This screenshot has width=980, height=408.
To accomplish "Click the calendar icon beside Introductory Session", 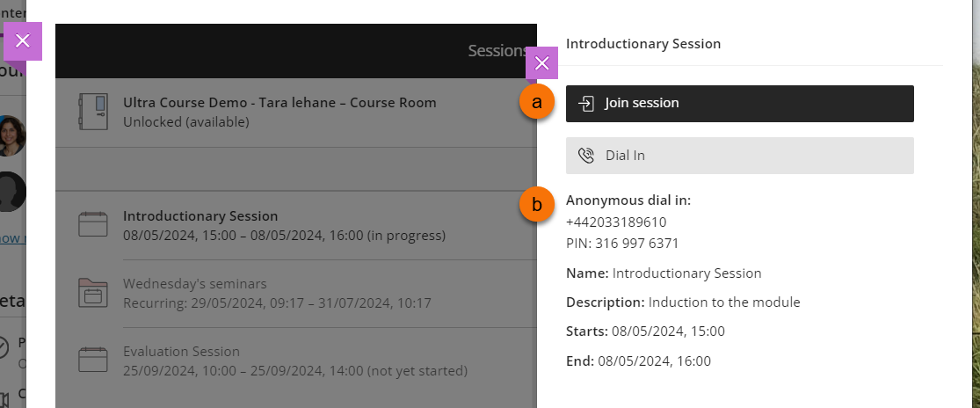I will (x=92, y=224).
